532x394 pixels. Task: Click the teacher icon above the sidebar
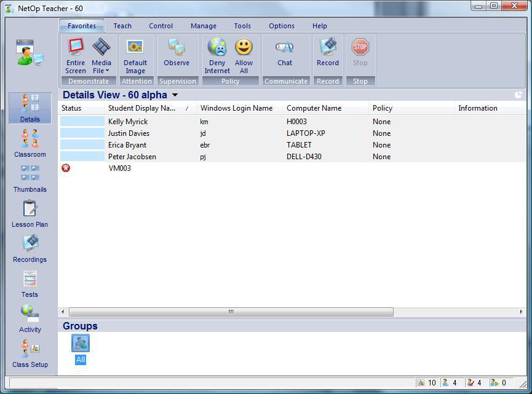[30, 53]
